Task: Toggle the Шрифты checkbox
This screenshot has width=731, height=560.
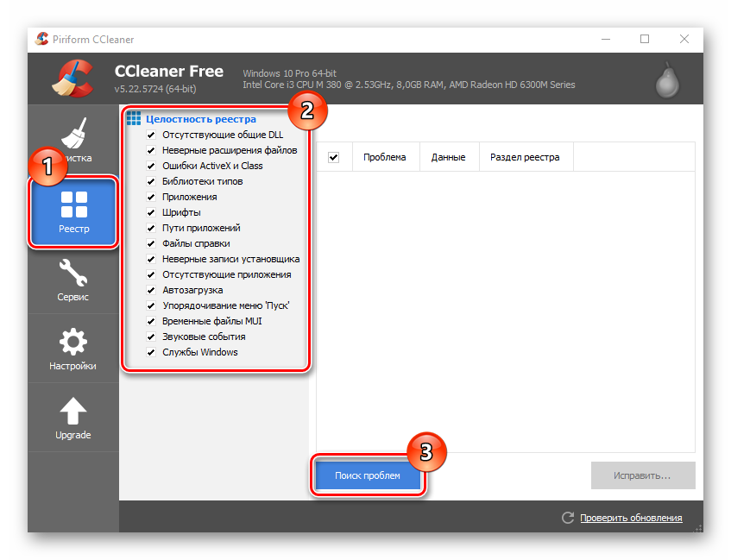Action: [151, 212]
